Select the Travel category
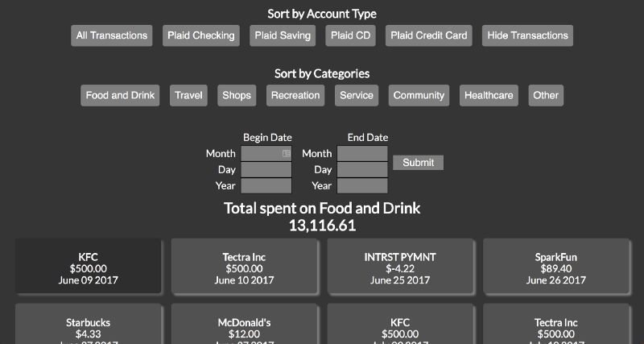644x344 pixels. pyautogui.click(x=188, y=95)
